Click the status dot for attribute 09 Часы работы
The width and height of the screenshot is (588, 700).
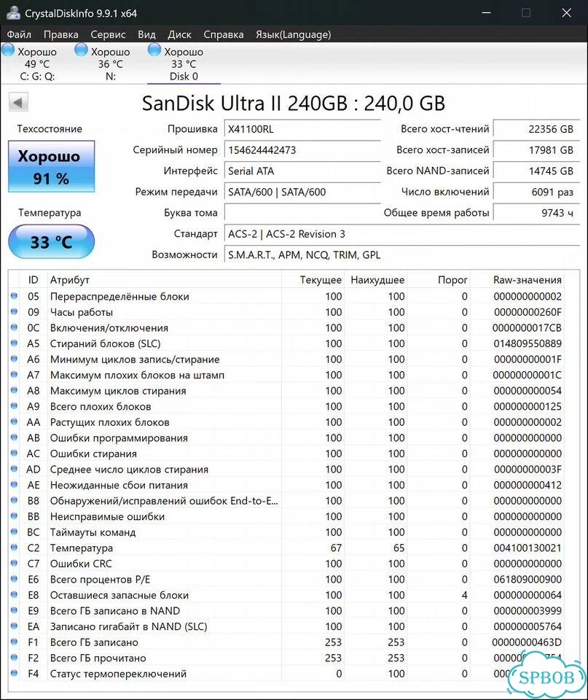14,311
